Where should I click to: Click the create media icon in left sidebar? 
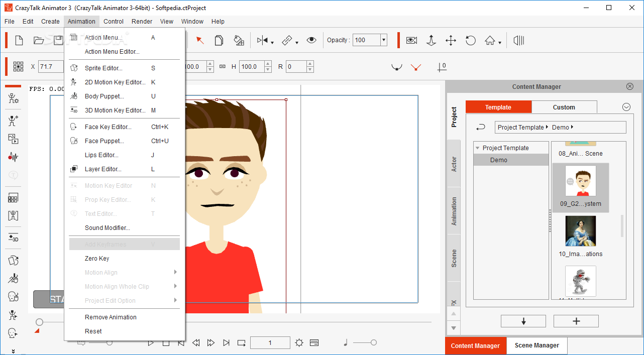point(14,139)
